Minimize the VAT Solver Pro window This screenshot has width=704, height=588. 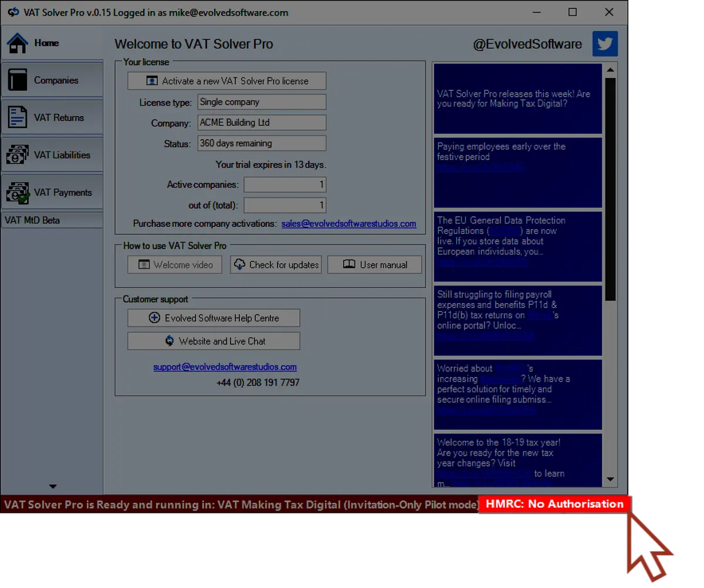click(x=537, y=12)
